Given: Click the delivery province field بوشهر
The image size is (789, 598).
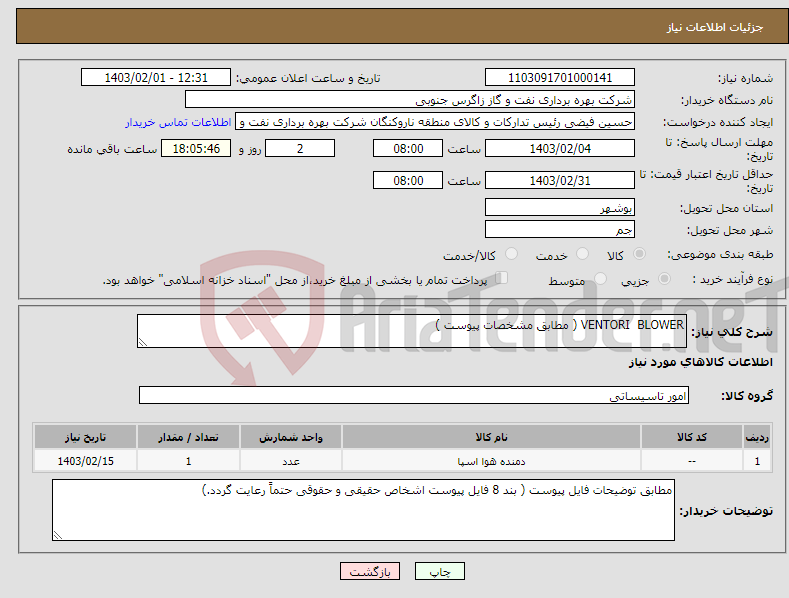Looking at the screenshot, I should [x=560, y=207].
